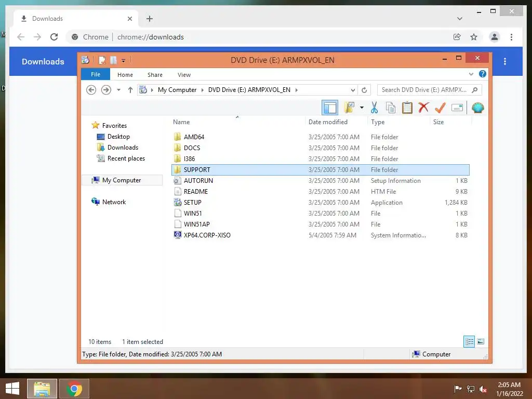The width and height of the screenshot is (532, 399).
Task: Click the quick access Properties icon
Action: (102, 60)
